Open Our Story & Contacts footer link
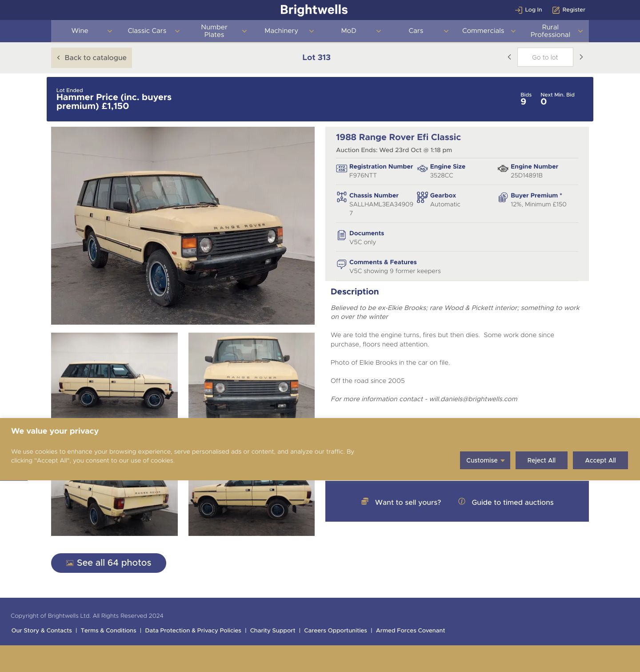The width and height of the screenshot is (640, 672). click(x=42, y=631)
